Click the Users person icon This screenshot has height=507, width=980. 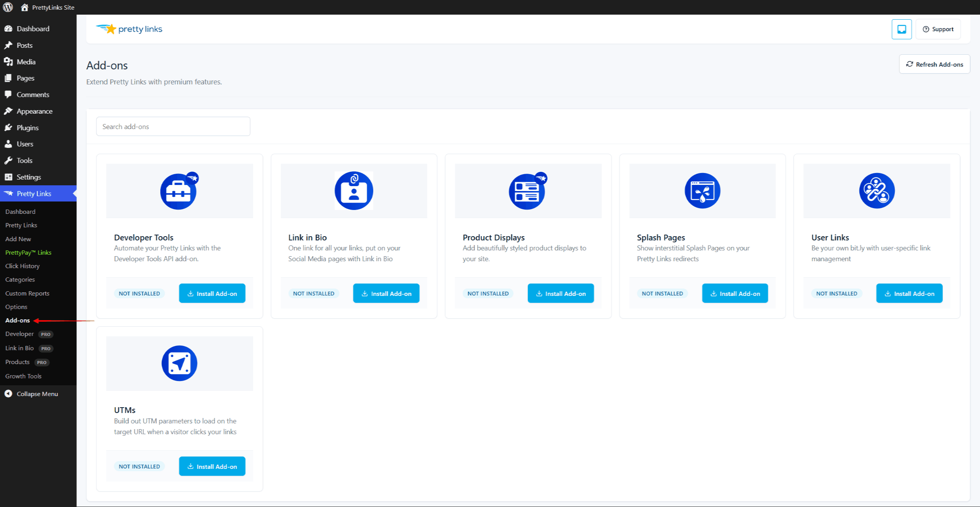pos(8,144)
